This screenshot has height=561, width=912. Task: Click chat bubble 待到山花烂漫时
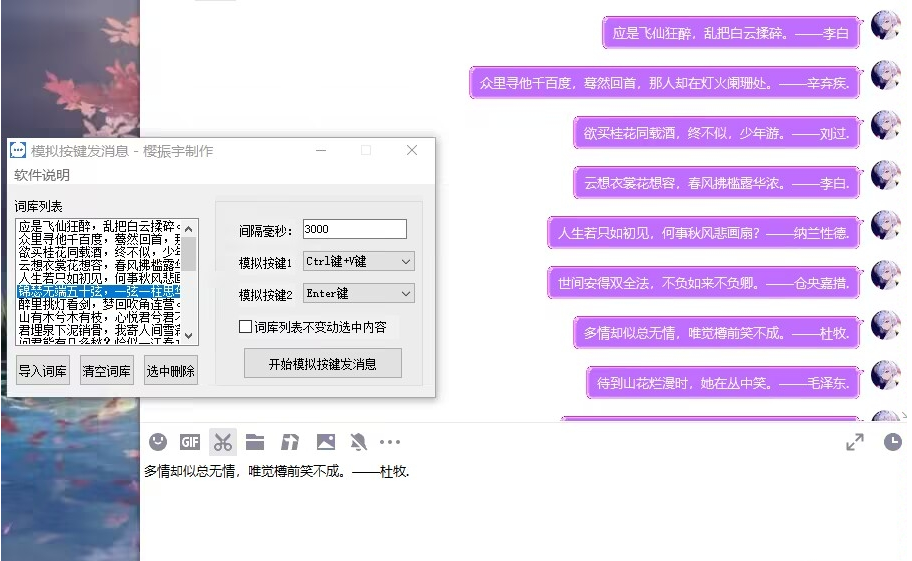pyautogui.click(x=723, y=383)
